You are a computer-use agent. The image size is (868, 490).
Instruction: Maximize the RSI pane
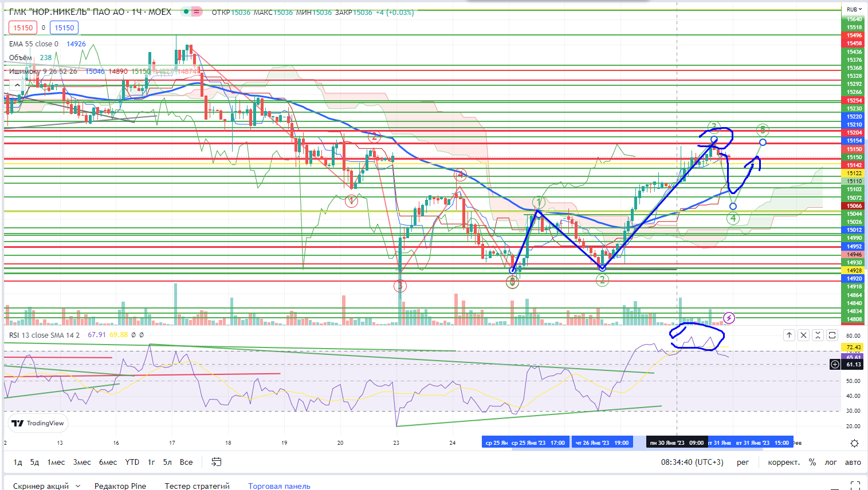[x=832, y=335]
